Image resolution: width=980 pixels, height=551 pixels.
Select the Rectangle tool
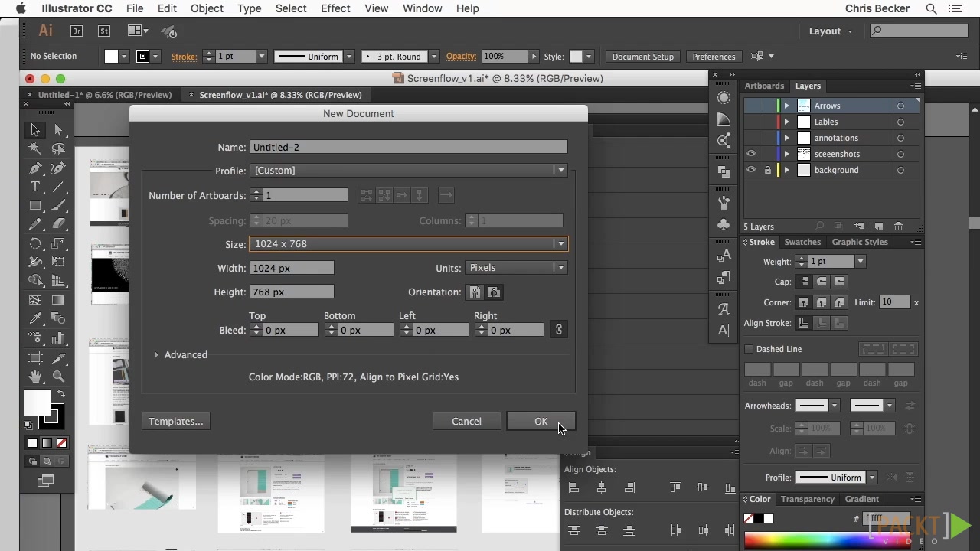click(x=35, y=206)
